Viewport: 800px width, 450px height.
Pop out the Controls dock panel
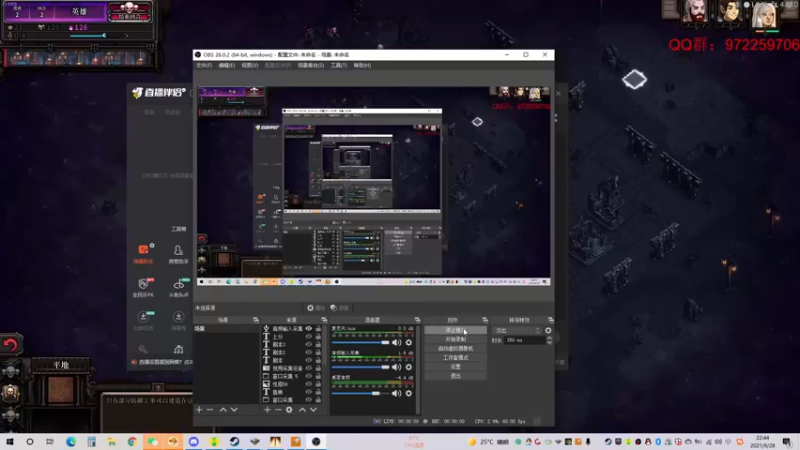[485, 320]
